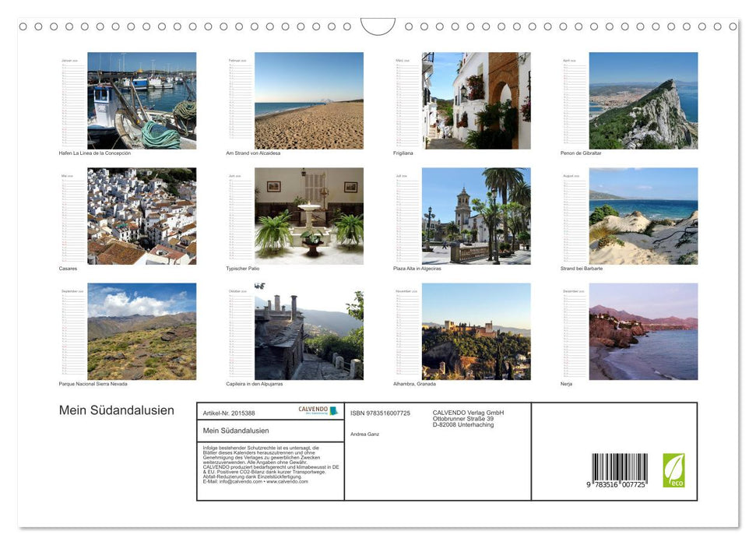Open the Typischer Patio photo

(309, 216)
